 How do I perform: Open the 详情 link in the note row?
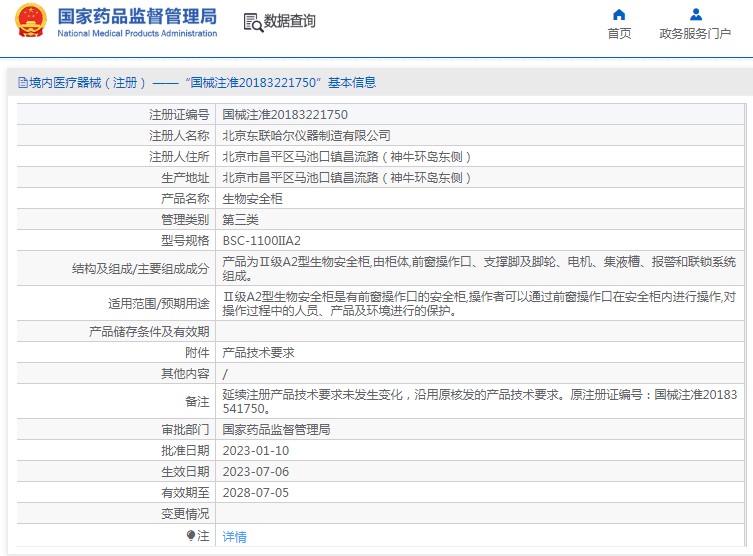[234, 536]
